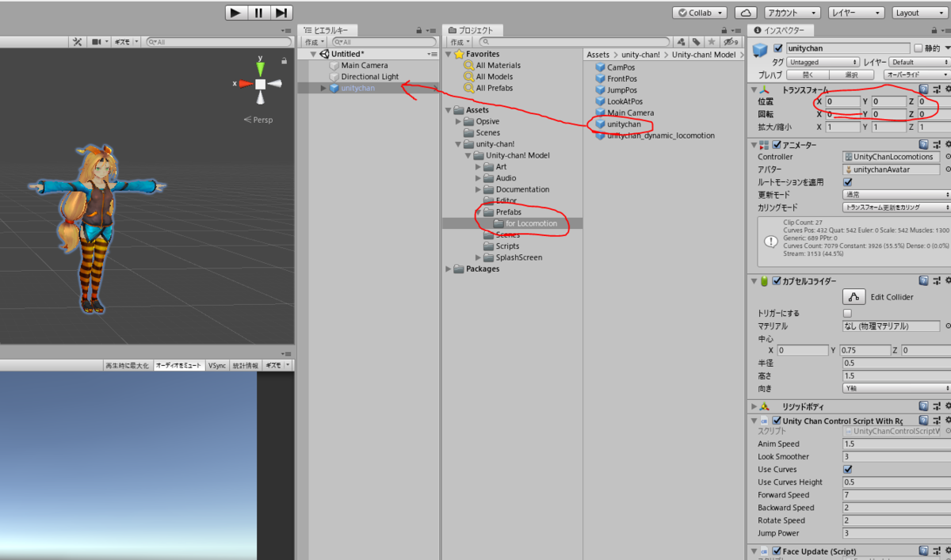Image resolution: width=951 pixels, height=560 pixels.
Task: Click the Edit Collider button
Action: pyautogui.click(x=853, y=297)
